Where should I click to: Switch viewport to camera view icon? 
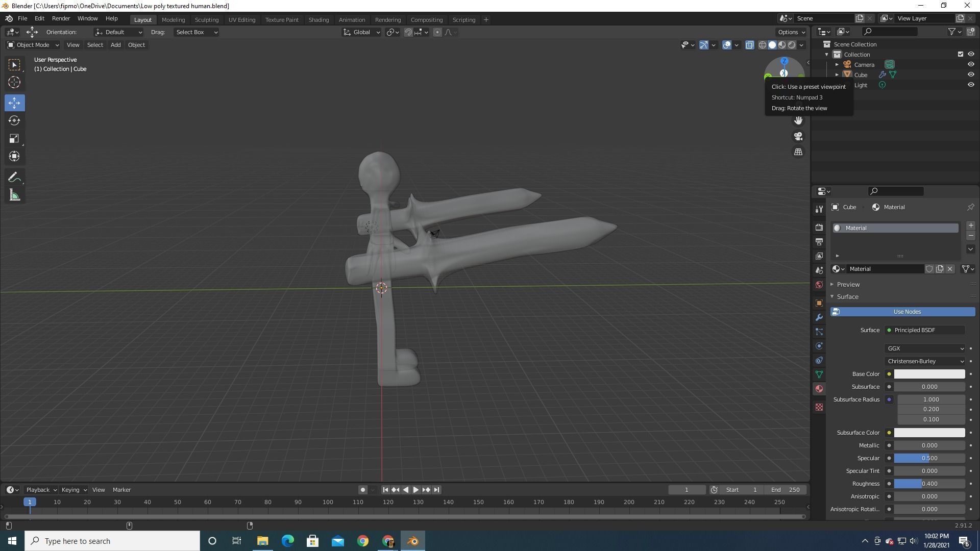[x=798, y=136]
